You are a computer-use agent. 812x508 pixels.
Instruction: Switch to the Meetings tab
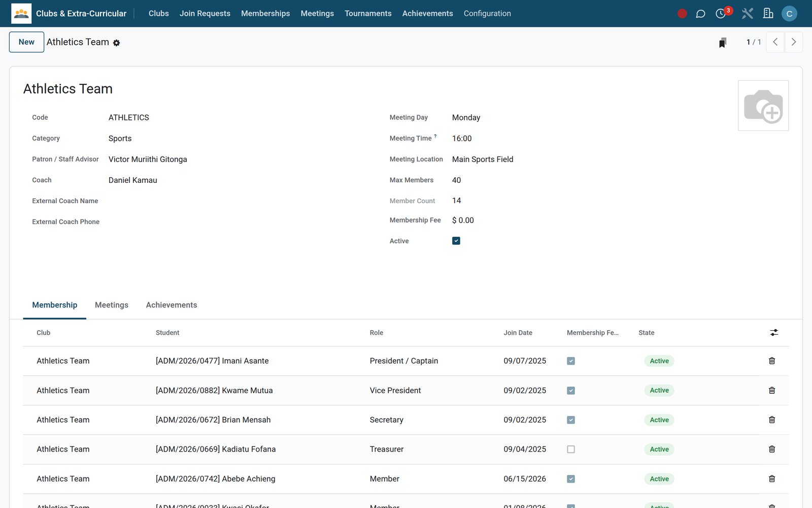tap(112, 305)
